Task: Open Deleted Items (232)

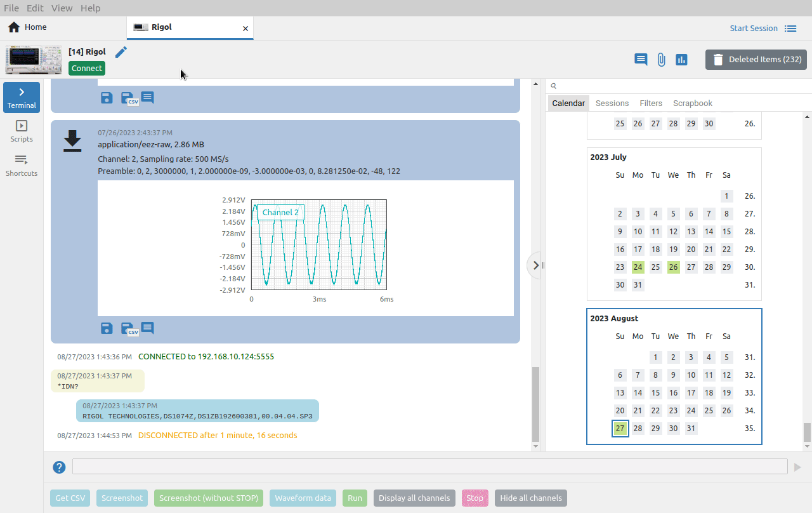Action: (756, 60)
